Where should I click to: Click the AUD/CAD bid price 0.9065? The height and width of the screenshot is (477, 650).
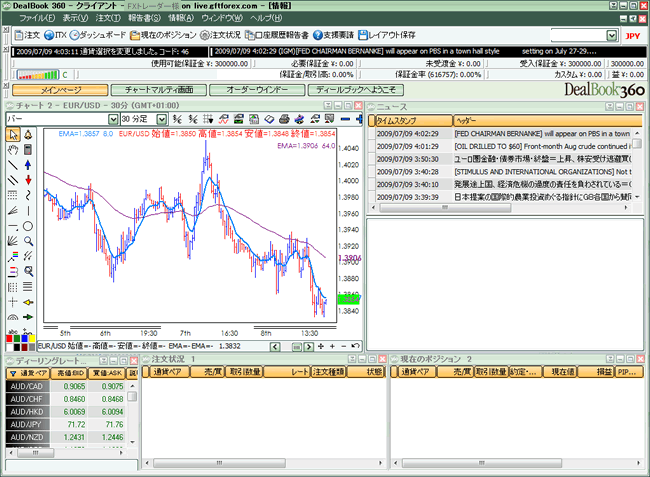pyautogui.click(x=74, y=386)
